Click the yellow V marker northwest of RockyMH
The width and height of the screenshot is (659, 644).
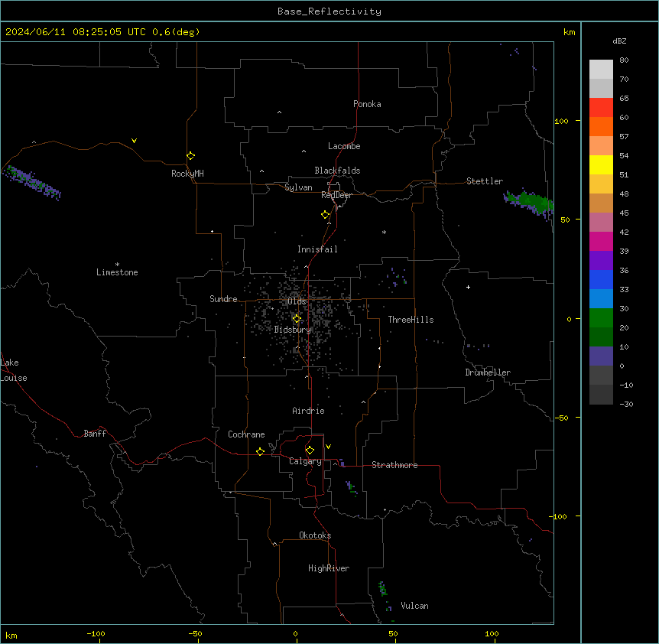pos(134,141)
